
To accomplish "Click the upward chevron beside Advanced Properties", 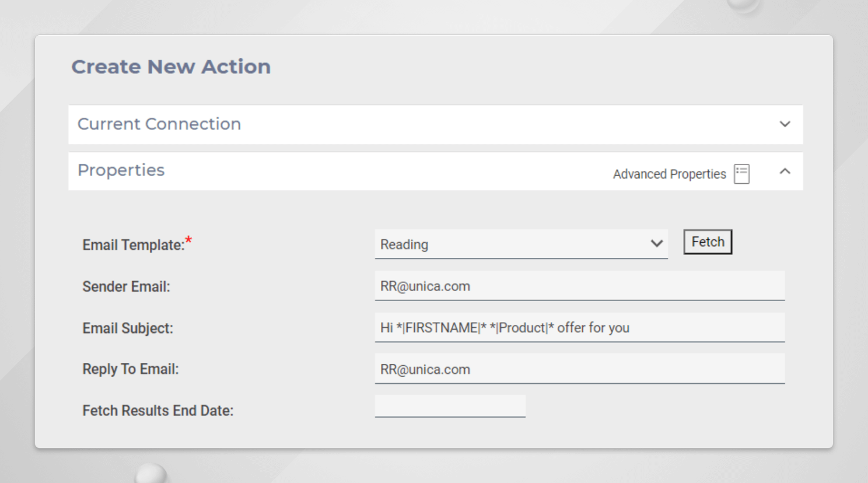I will pyautogui.click(x=785, y=171).
